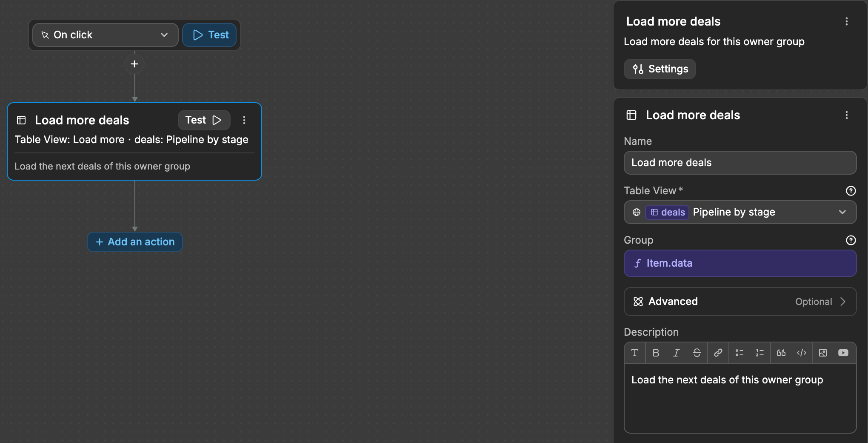Toggle strikethrough in the description toolbar
The width and height of the screenshot is (868, 443).
click(x=697, y=353)
